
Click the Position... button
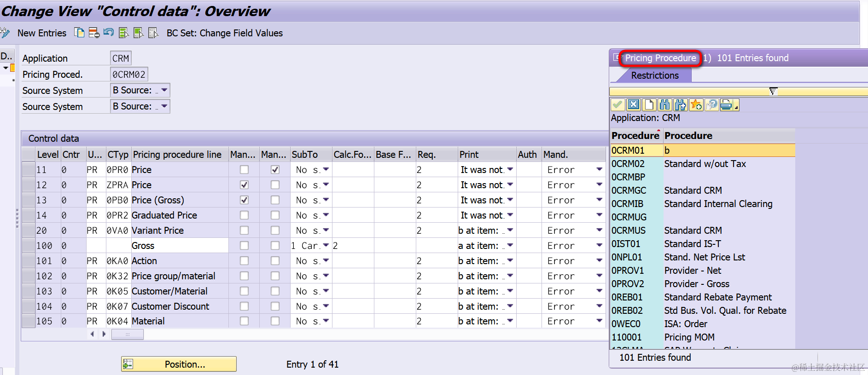pos(179,364)
